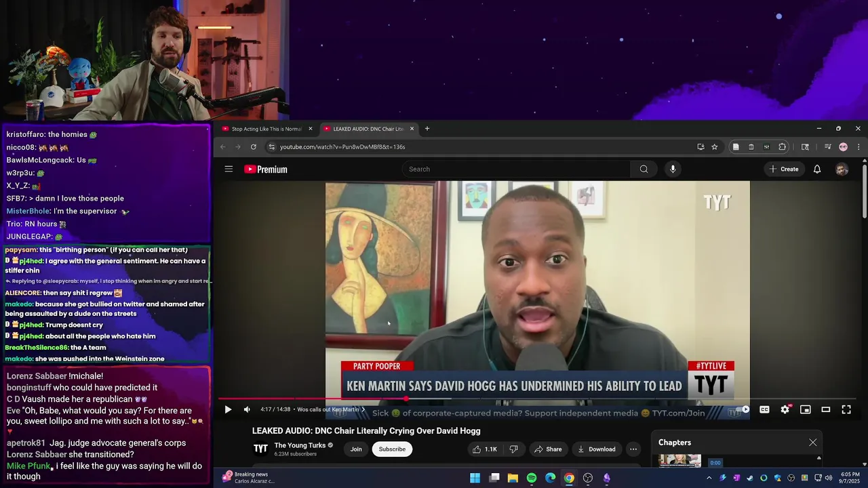
Task: Select the 'LEAKED AUDIO: DNC Chair' tab
Action: [368, 129]
